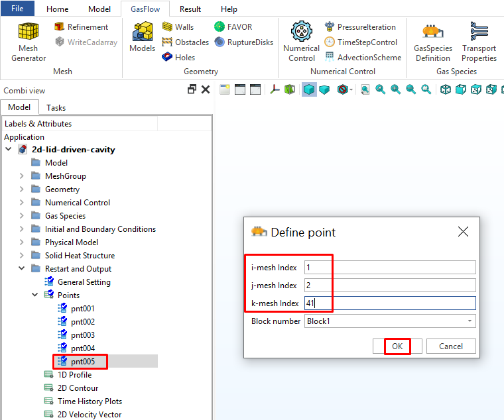
Task: Expand the Geometry tree folder
Action: 22,189
